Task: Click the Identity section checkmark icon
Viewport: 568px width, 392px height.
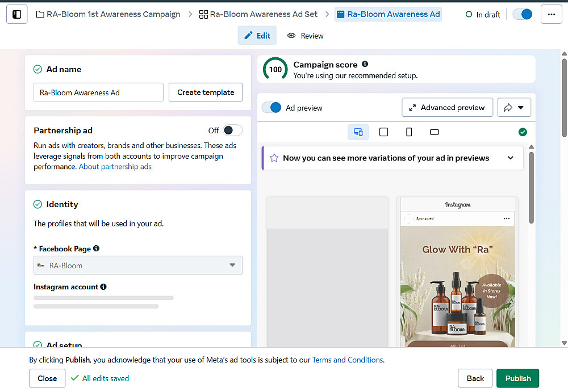Action: 37,204
